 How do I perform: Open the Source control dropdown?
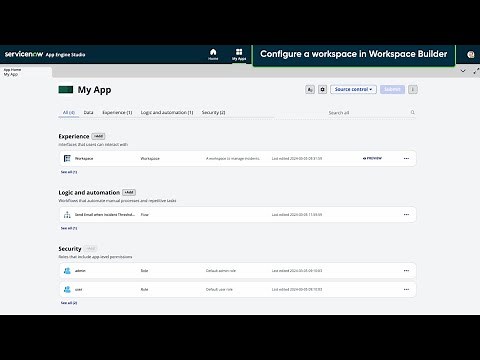(x=353, y=89)
